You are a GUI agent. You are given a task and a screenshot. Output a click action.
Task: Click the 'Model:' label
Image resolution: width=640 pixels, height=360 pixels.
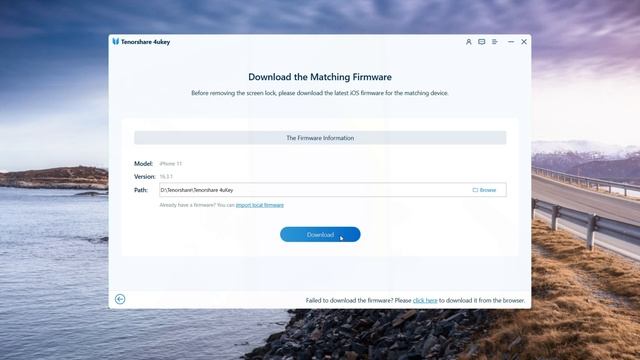coord(143,164)
